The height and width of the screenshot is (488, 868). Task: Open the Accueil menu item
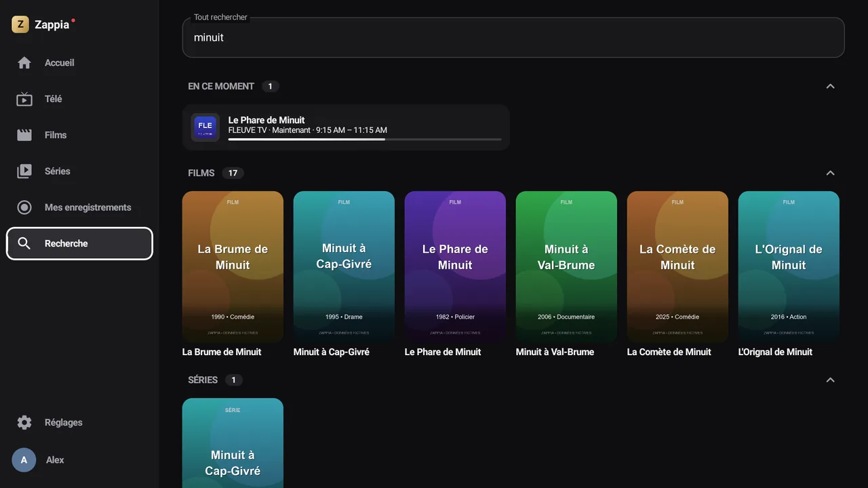(79, 63)
